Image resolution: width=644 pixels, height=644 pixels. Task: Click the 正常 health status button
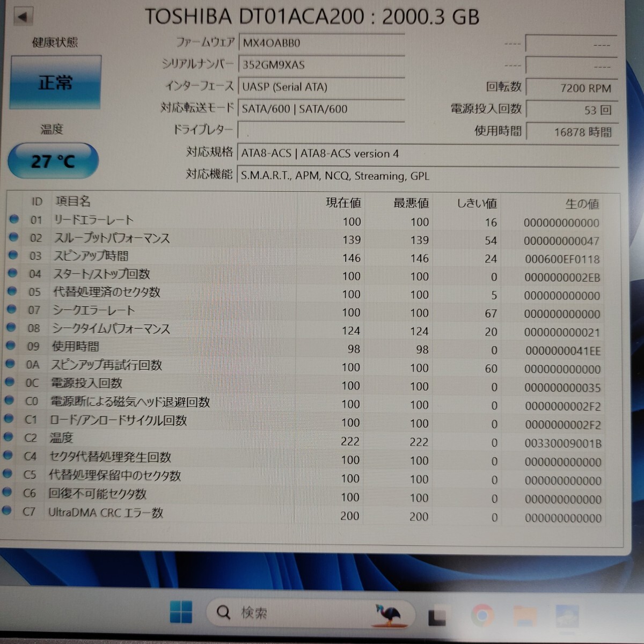point(55,83)
